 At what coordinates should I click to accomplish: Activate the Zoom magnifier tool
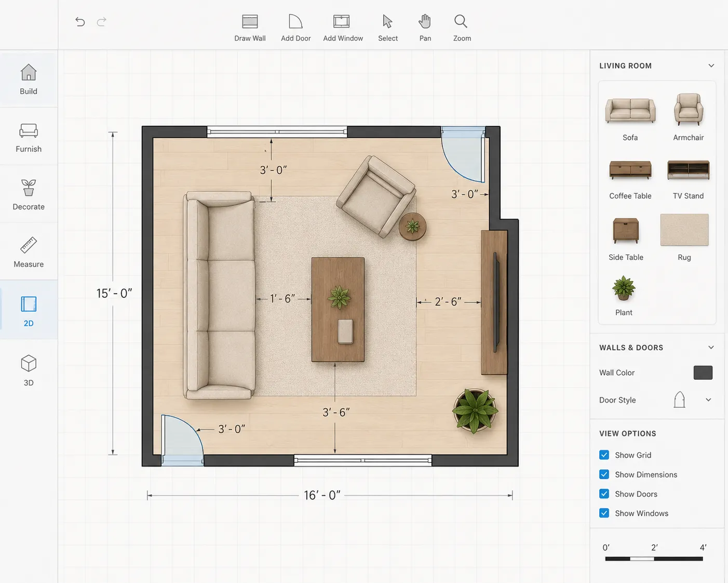(x=462, y=28)
